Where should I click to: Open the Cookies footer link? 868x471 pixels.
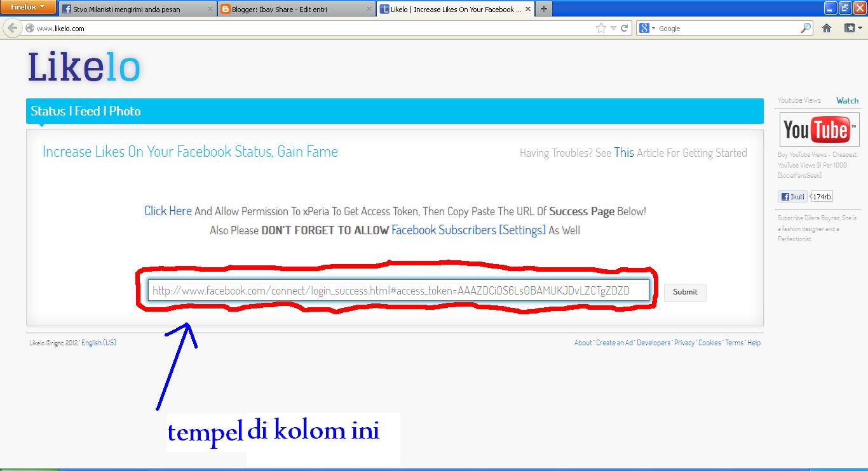click(710, 343)
